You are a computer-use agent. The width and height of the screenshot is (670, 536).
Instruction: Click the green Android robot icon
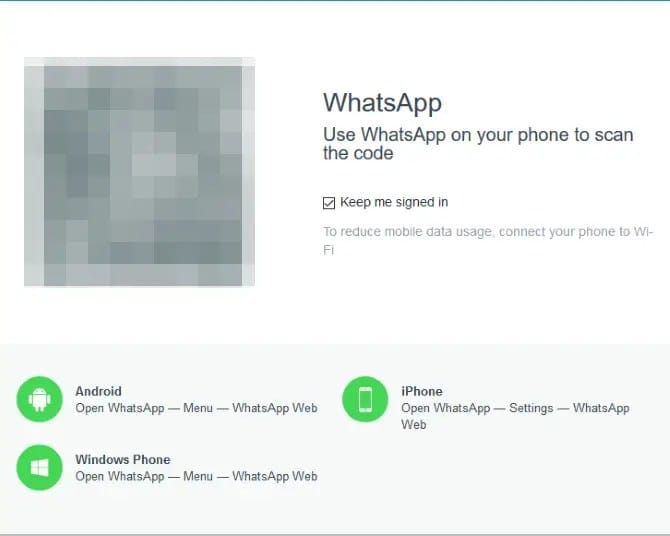pyautogui.click(x=39, y=399)
